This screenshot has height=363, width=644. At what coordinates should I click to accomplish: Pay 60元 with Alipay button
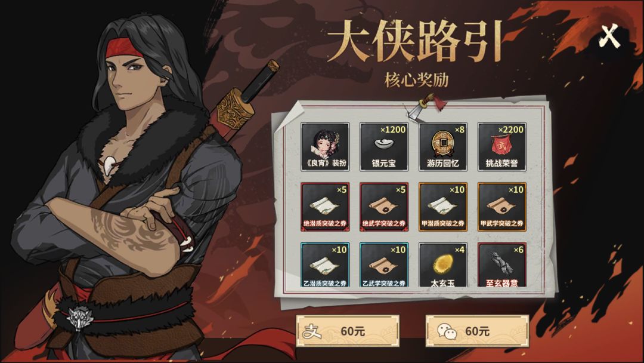[x=348, y=331]
